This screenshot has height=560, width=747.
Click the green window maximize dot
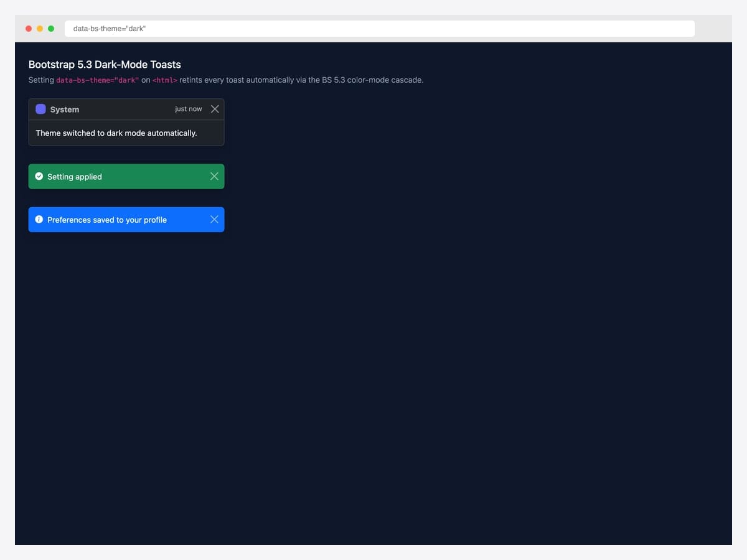[x=51, y=29]
